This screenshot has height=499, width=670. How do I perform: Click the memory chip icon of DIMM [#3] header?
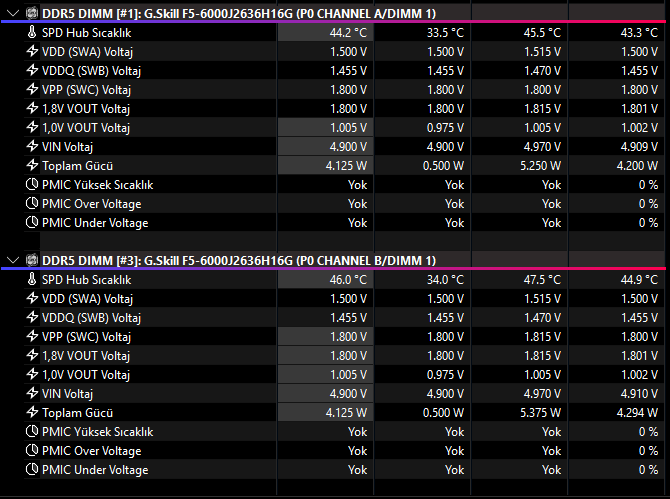[x=32, y=260]
